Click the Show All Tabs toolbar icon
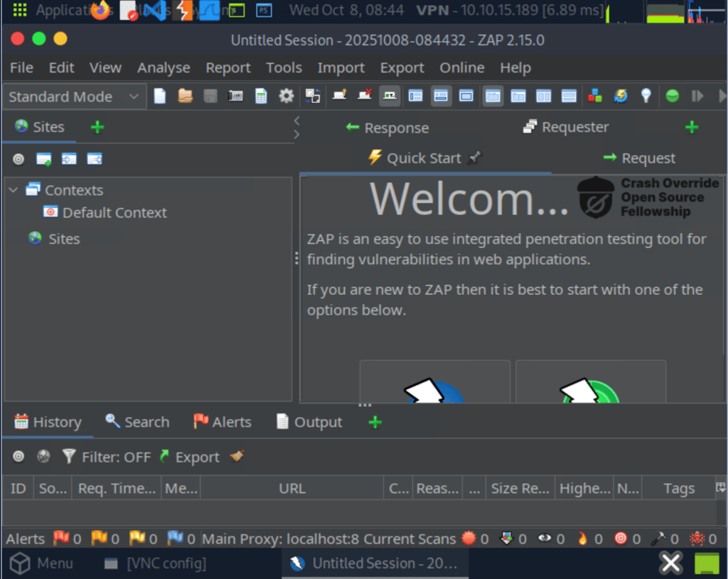This screenshot has height=579, width=728. [339, 95]
